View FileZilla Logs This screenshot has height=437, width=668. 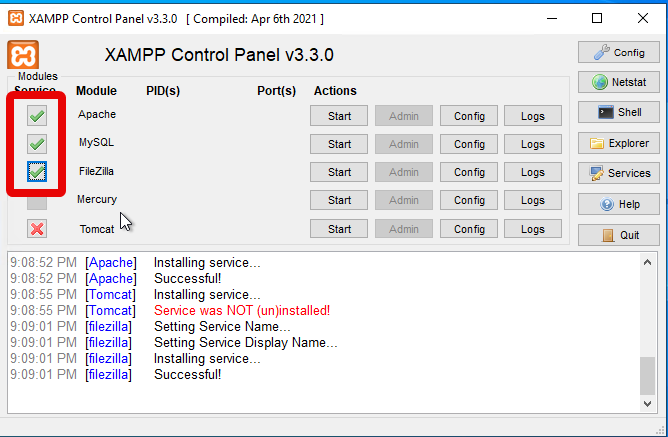click(x=533, y=172)
